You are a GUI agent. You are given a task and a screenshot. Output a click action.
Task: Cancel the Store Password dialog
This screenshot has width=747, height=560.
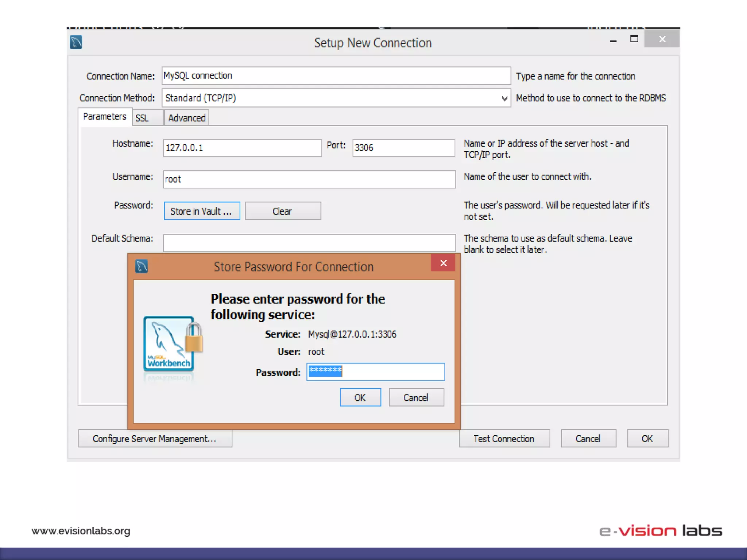point(416,398)
